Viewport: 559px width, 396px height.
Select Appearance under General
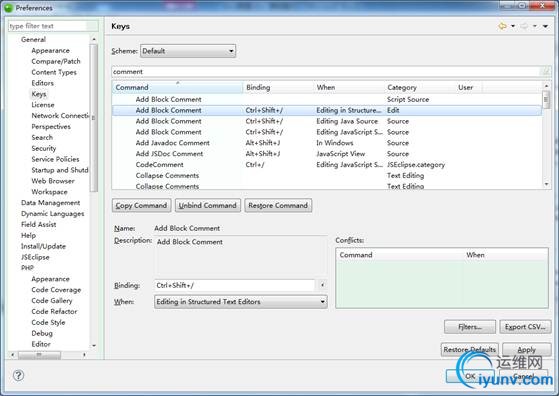pyautogui.click(x=51, y=51)
